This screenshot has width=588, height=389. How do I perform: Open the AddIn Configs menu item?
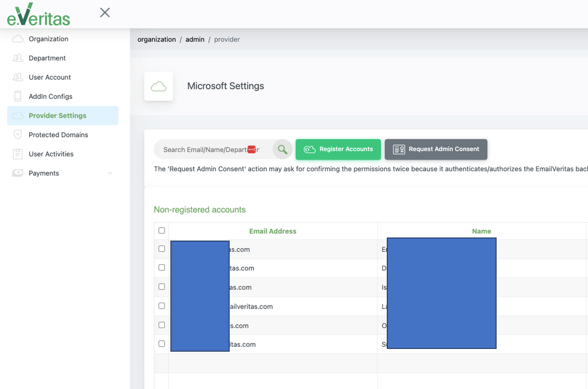click(63, 96)
